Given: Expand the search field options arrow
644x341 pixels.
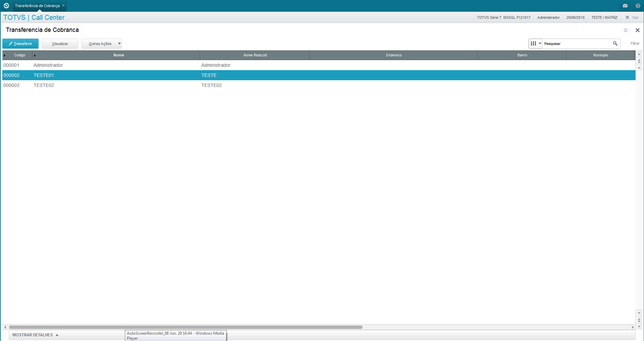Looking at the screenshot, I should 540,44.
